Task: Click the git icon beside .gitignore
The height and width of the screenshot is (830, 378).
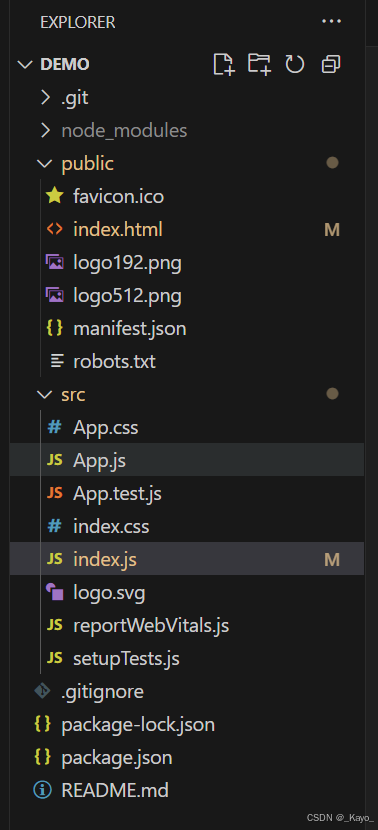Action: (x=42, y=691)
